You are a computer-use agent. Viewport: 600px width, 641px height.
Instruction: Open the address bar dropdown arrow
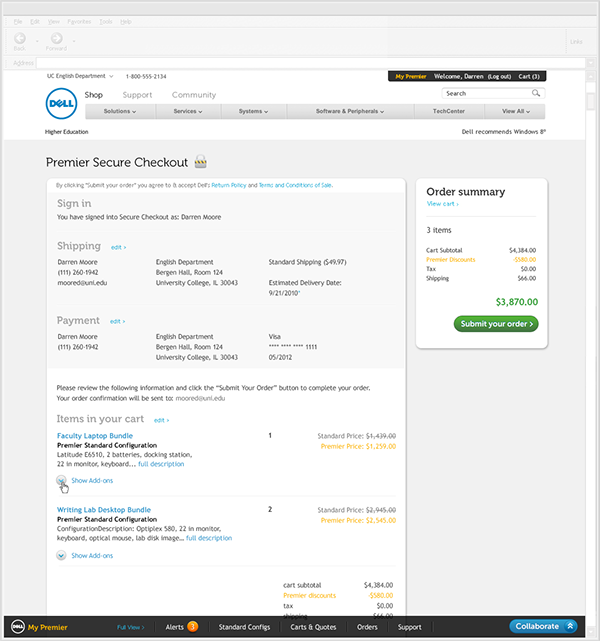(x=591, y=63)
